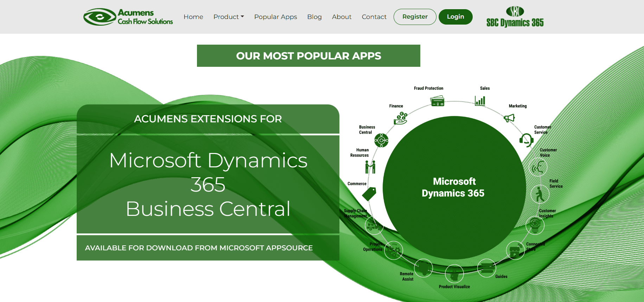
Task: Open the Popular Apps page
Action: 276,17
